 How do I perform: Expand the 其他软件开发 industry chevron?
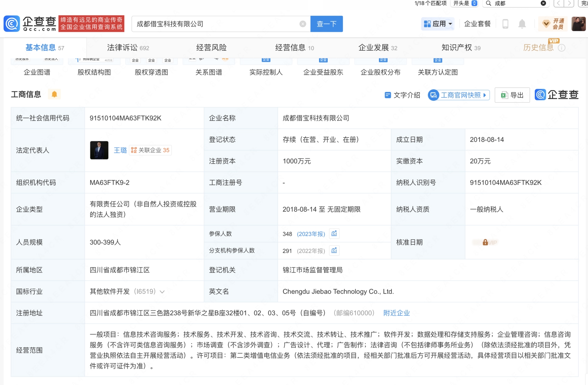coord(162,292)
